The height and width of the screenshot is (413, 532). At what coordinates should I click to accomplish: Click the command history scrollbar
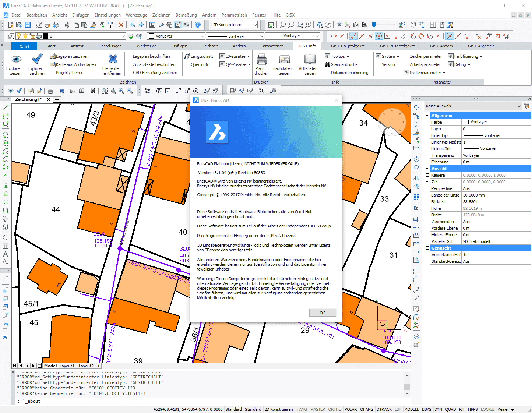coord(407,384)
